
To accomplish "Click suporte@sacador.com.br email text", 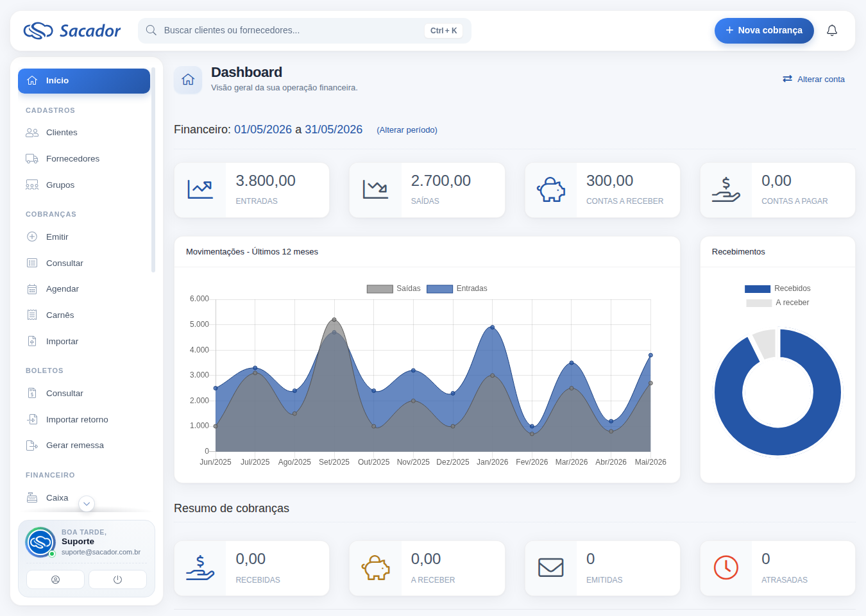I will [101, 552].
